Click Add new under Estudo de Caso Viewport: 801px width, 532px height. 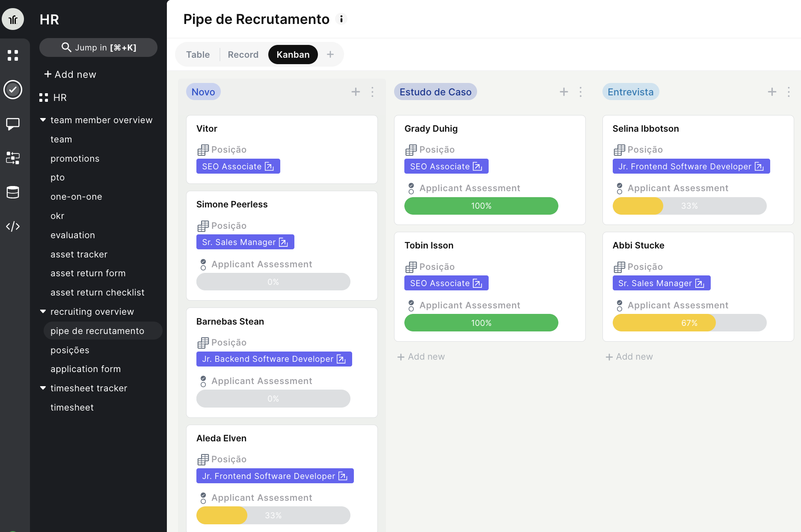pyautogui.click(x=421, y=357)
